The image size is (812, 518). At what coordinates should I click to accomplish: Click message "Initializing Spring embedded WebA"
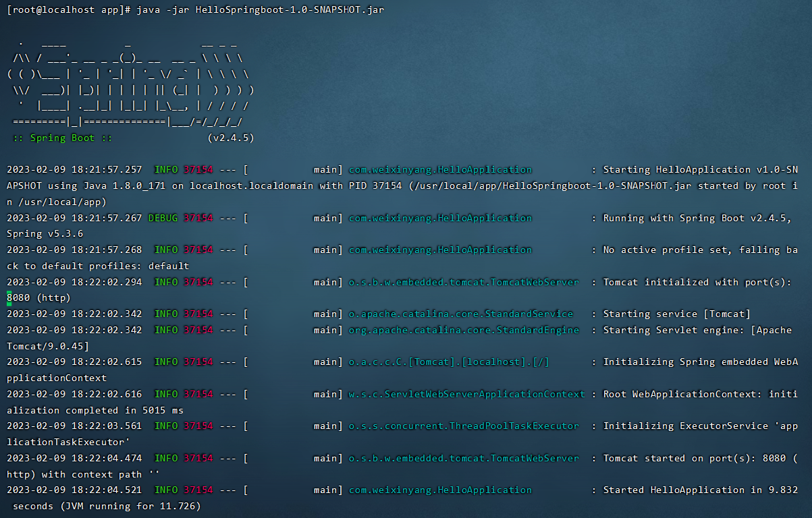[x=700, y=362]
